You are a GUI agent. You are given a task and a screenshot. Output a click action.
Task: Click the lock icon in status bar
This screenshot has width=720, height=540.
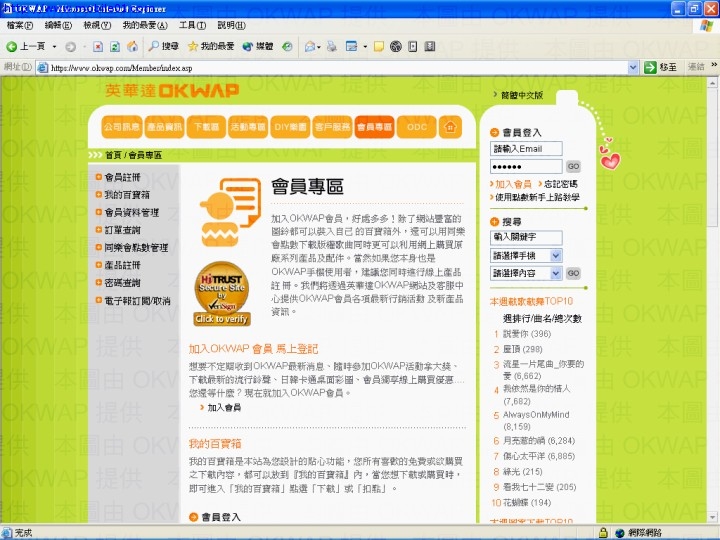click(x=603, y=533)
